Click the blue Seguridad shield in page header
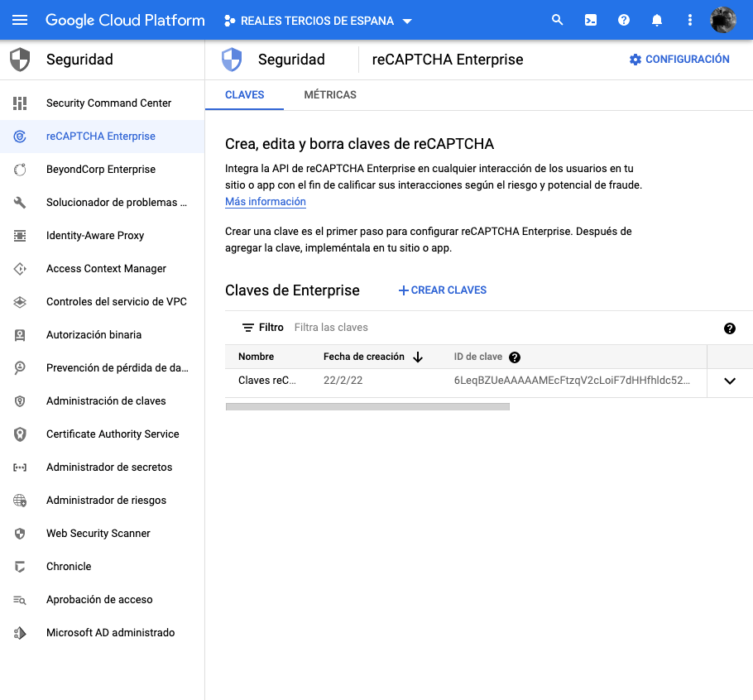Screen dimensions: 753x700 232,60
